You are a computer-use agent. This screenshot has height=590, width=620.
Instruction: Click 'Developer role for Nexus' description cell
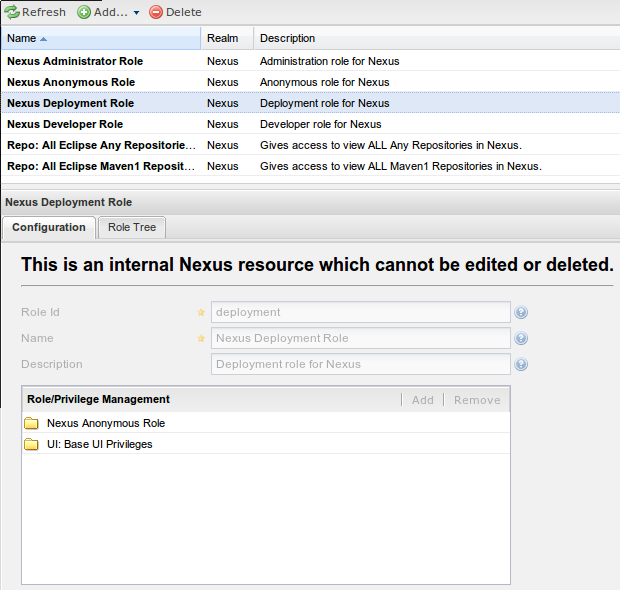321,124
